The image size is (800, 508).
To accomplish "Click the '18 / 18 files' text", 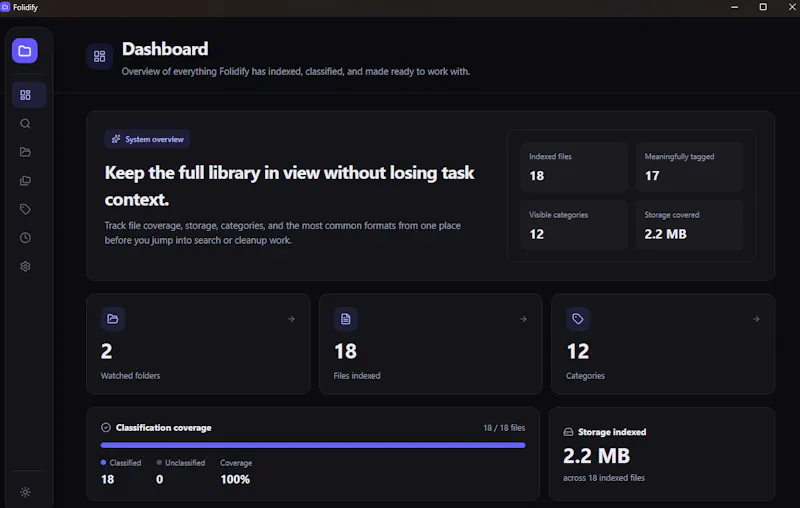I will pos(504,428).
